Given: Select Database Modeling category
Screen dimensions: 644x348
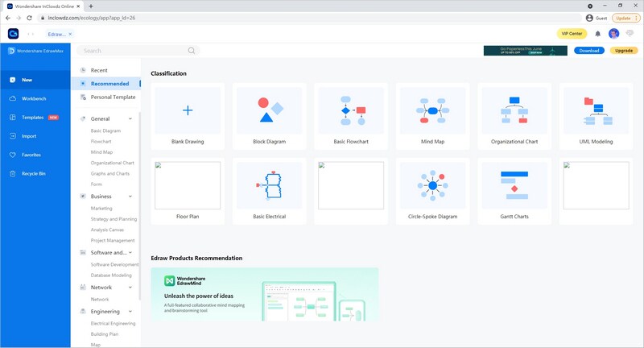Looking at the screenshot, I should pos(111,275).
